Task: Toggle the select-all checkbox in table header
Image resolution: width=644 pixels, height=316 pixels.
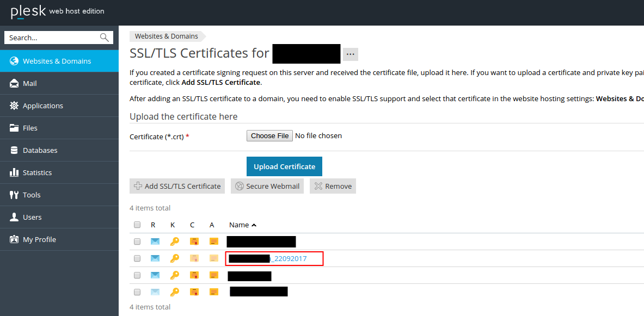Action: click(137, 225)
